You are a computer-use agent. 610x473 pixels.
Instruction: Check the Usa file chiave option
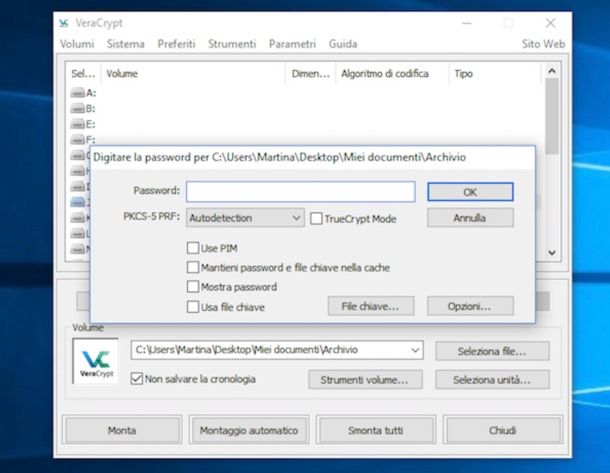193,307
